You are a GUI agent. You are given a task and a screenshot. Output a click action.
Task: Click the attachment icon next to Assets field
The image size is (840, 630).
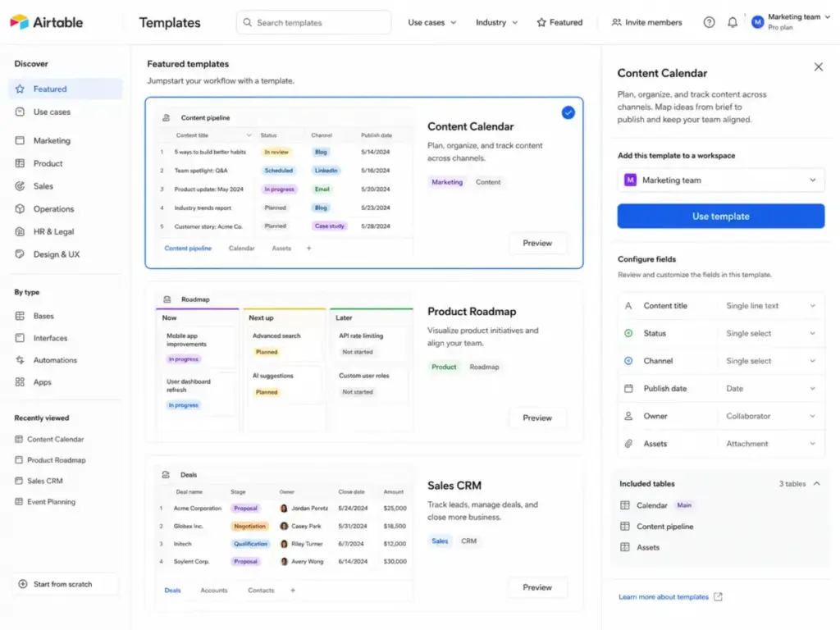point(628,444)
